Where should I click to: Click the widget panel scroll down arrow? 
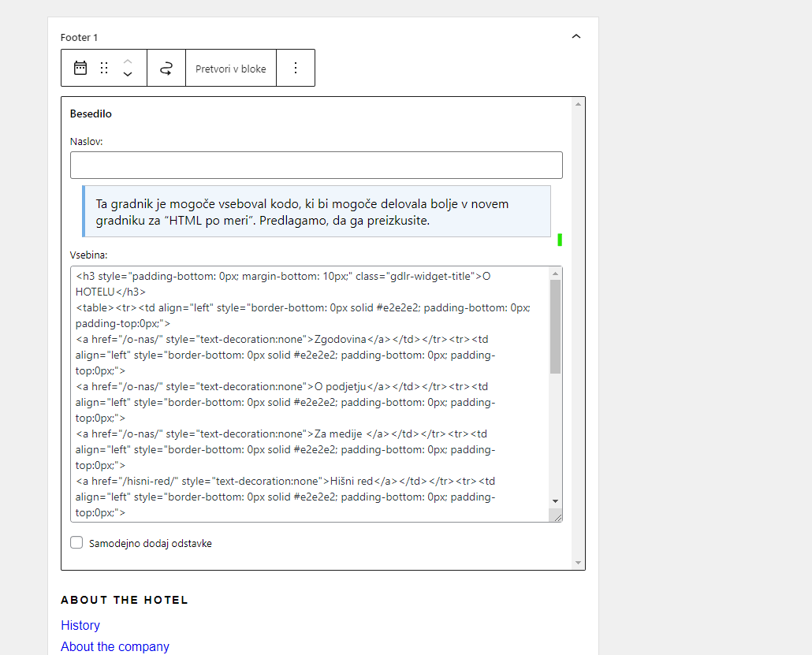(x=578, y=563)
